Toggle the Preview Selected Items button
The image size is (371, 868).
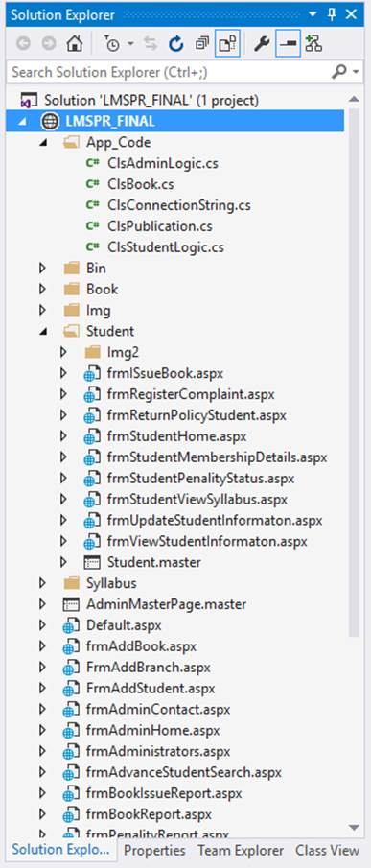[x=288, y=44]
